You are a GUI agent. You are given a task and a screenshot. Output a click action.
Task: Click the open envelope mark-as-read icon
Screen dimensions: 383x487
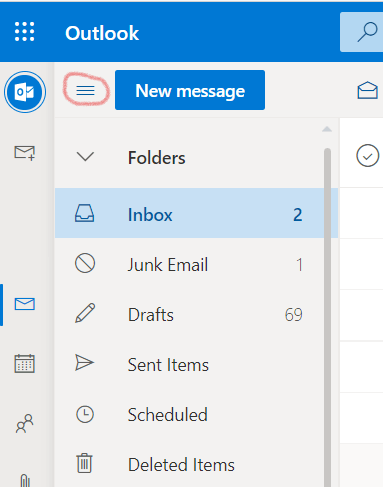tap(368, 90)
